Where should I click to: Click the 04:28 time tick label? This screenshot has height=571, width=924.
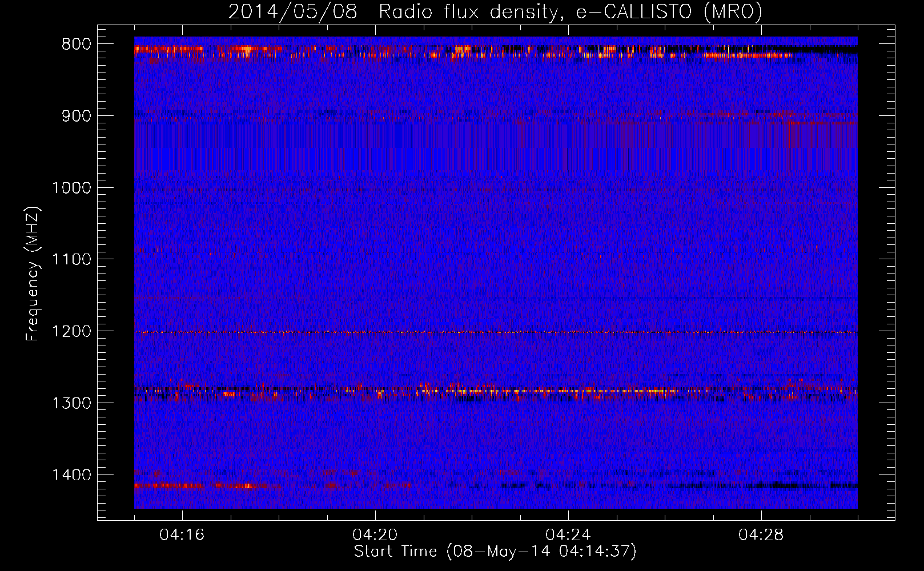pyautogui.click(x=761, y=535)
